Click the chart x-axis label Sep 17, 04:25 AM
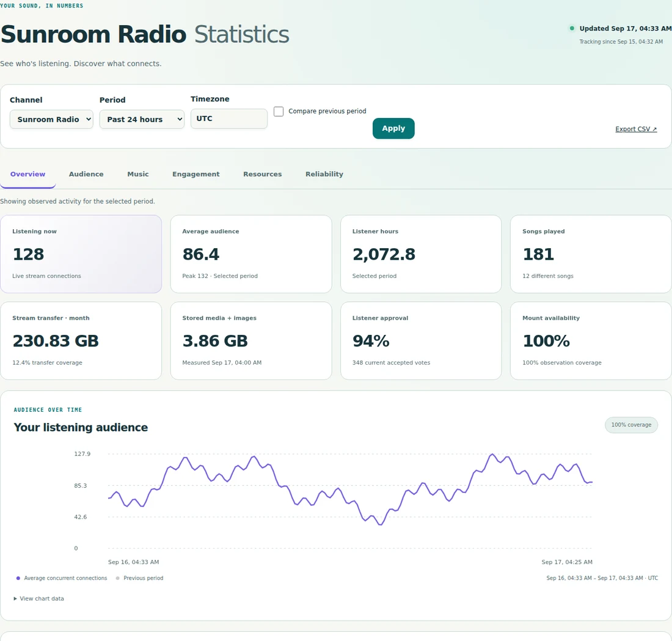672x641 pixels. 567,562
